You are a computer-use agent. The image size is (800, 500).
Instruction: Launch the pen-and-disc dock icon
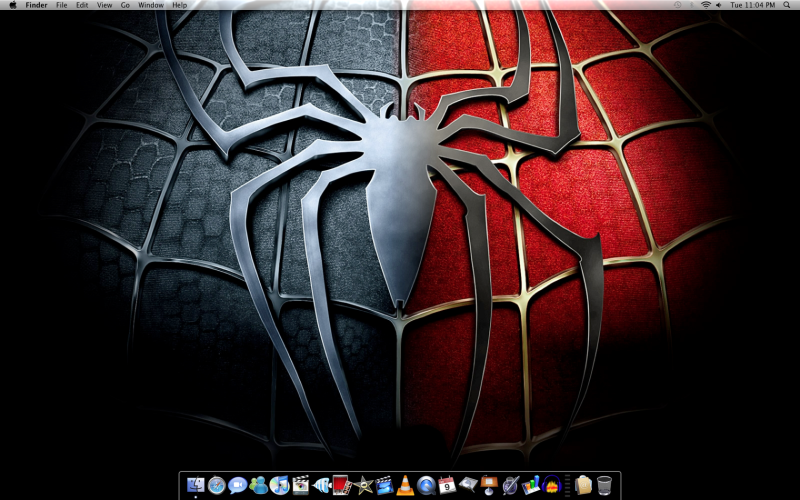[510, 485]
